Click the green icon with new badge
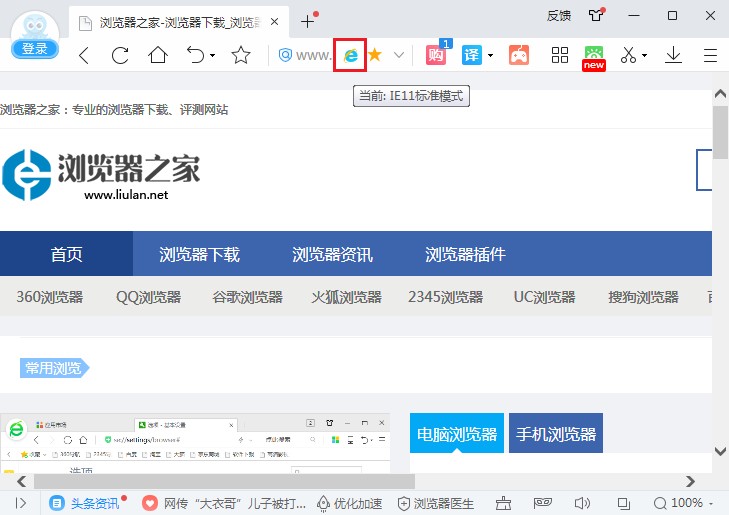Screen dimensions: 729x515 pos(594,57)
